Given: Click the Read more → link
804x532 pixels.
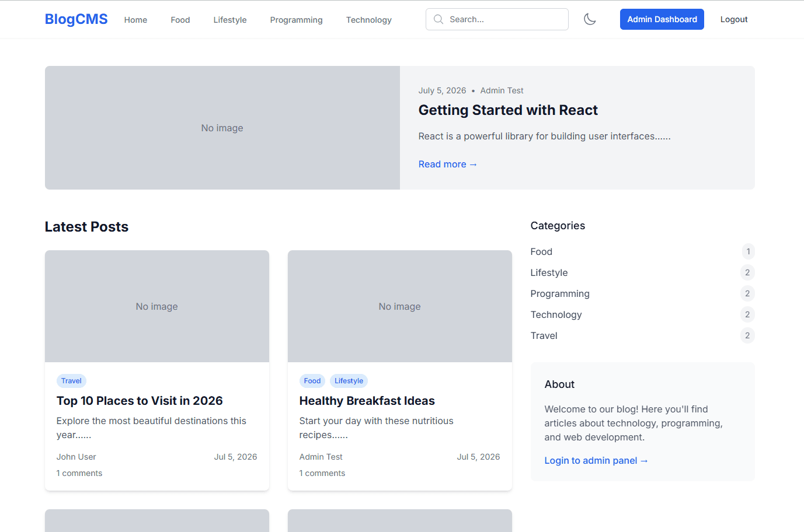Looking at the screenshot, I should [x=448, y=164].
